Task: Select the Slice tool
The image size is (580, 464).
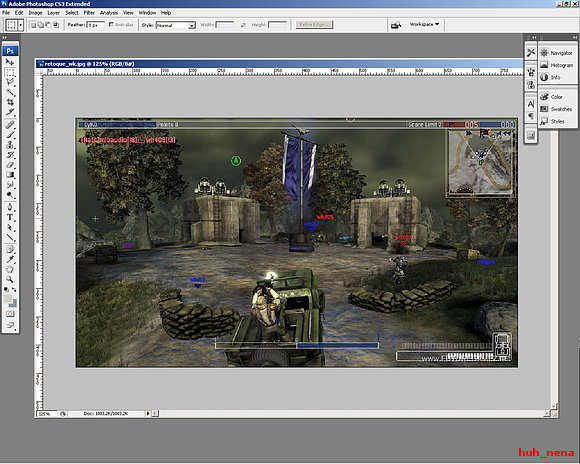Action: pyautogui.click(x=10, y=112)
